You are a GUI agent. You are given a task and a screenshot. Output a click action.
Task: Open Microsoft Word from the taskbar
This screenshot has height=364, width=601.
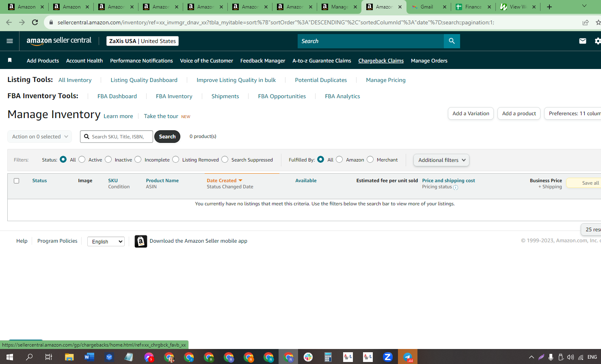[89, 357]
